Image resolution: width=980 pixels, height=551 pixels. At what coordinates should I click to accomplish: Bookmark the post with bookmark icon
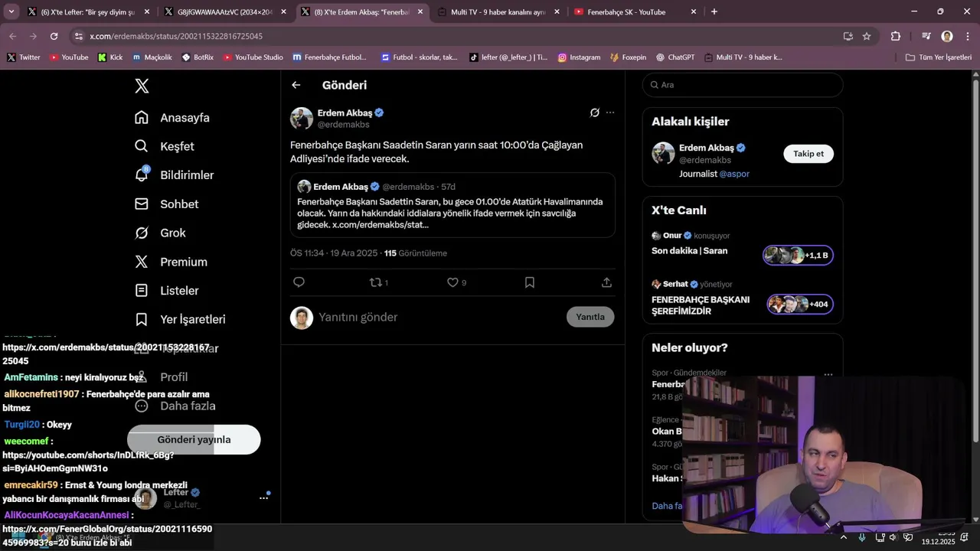(529, 282)
